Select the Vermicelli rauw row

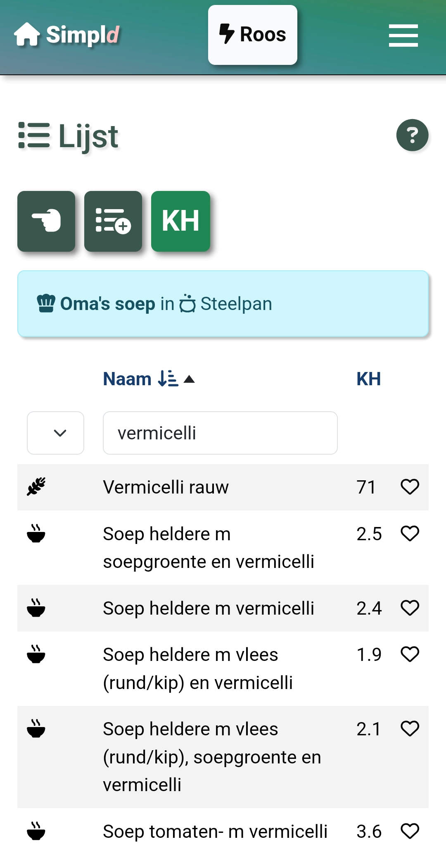click(223, 487)
